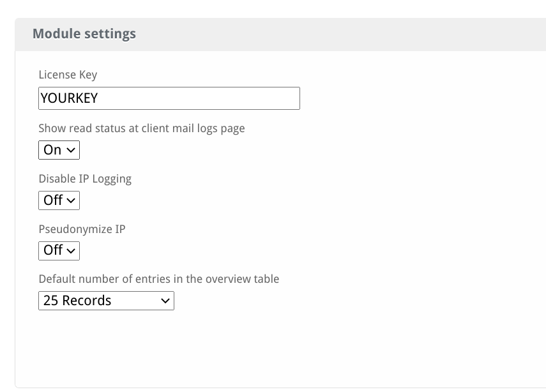
Task: Click the Off value under Pseudonymize IP
Action: point(53,250)
